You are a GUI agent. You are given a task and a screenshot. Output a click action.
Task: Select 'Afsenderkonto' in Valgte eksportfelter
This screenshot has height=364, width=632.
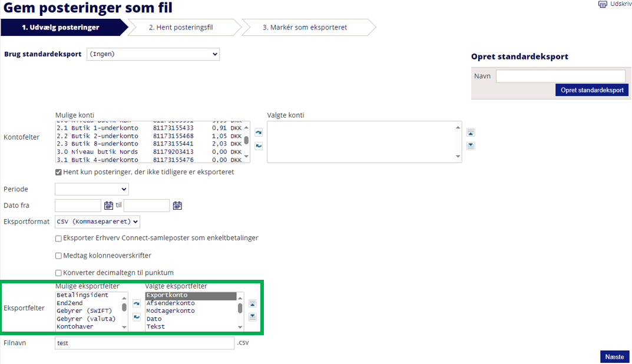pos(191,303)
